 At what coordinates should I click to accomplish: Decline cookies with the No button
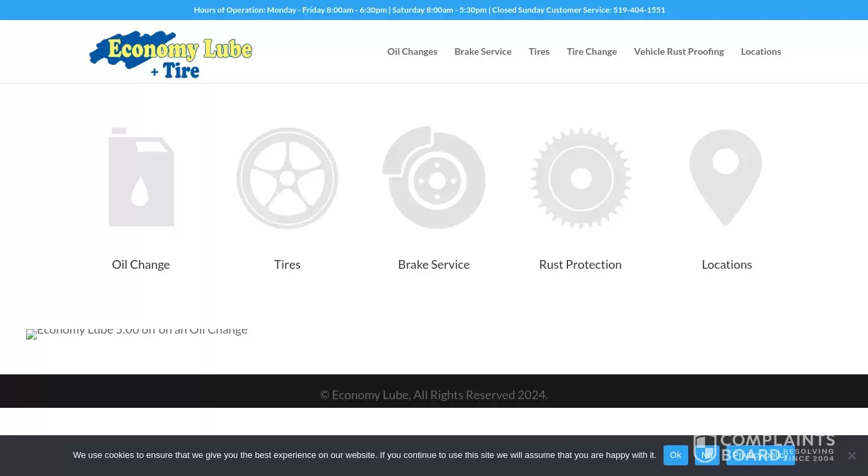click(706, 455)
